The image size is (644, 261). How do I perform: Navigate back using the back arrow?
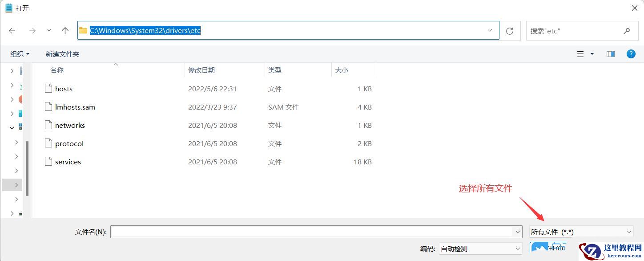coord(12,30)
